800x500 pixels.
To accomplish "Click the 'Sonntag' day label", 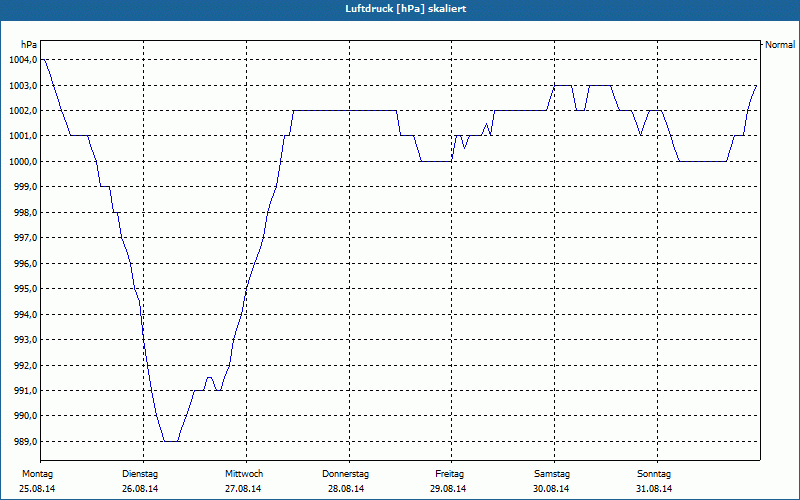I will pos(654,474).
